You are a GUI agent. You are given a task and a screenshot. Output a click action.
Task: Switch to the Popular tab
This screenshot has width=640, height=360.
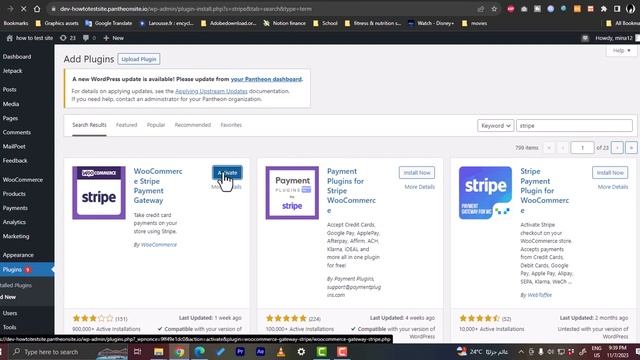tap(156, 125)
